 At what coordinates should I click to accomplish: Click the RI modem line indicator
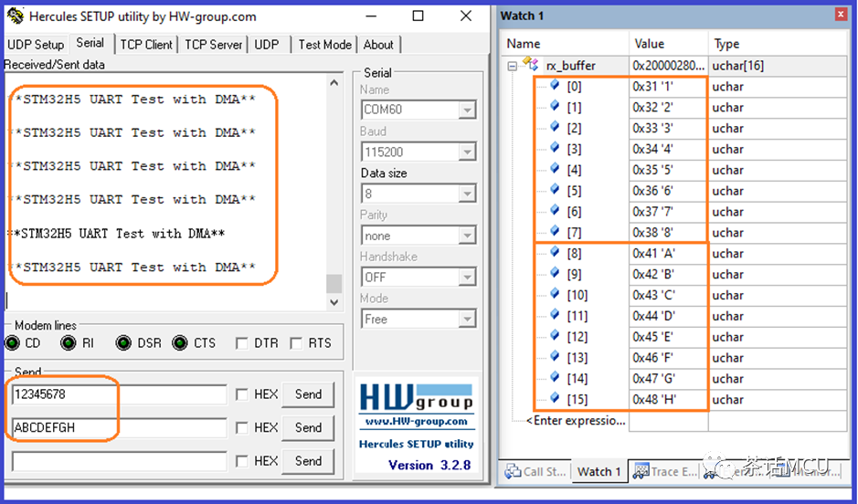[x=69, y=343]
